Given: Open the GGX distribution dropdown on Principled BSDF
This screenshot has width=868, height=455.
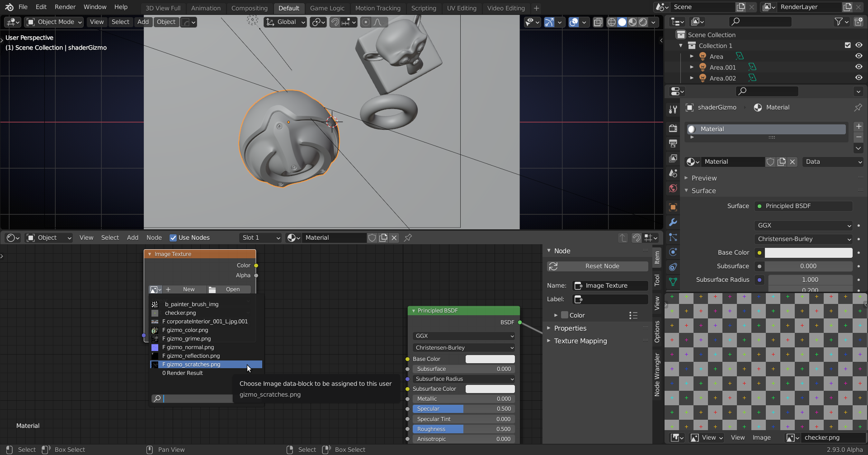Looking at the screenshot, I should click(x=463, y=336).
